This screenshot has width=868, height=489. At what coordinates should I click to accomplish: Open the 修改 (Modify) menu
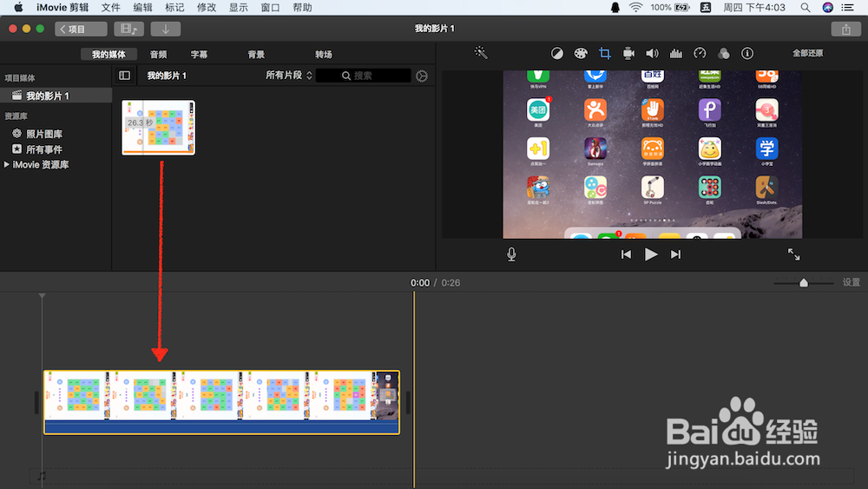pos(207,7)
